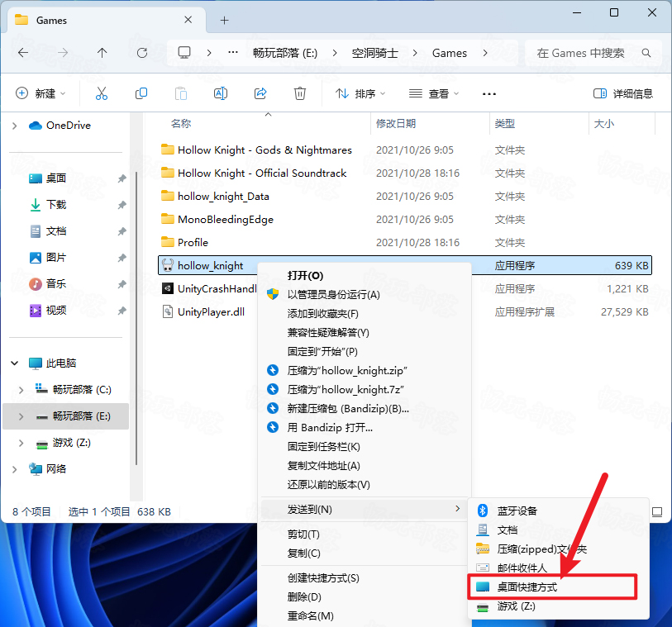Go back with the left arrow
This screenshot has height=627, width=672.
pos(23,53)
